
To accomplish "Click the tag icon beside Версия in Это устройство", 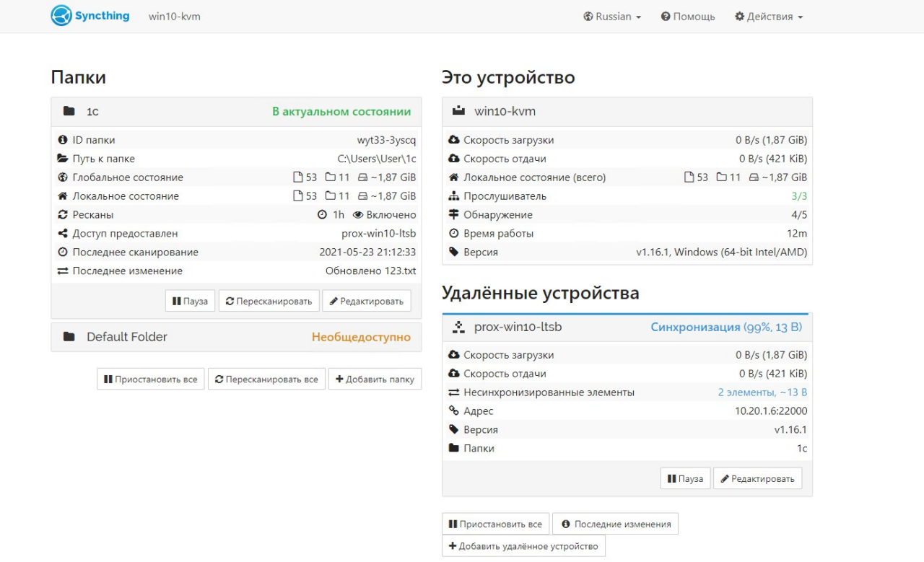I will (453, 253).
